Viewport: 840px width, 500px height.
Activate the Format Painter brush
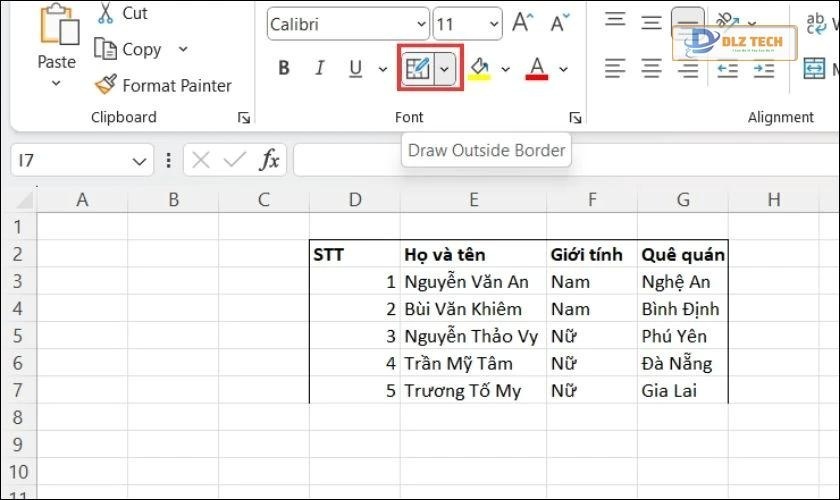105,86
